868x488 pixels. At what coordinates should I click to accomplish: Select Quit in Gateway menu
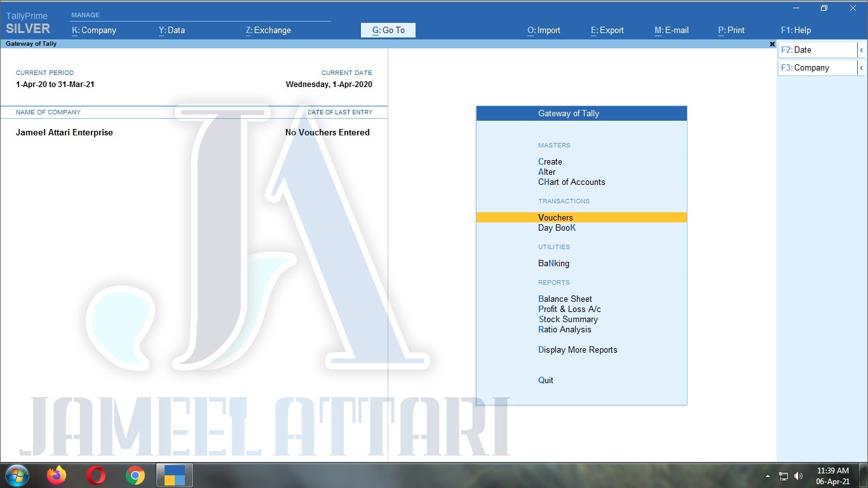[546, 380]
